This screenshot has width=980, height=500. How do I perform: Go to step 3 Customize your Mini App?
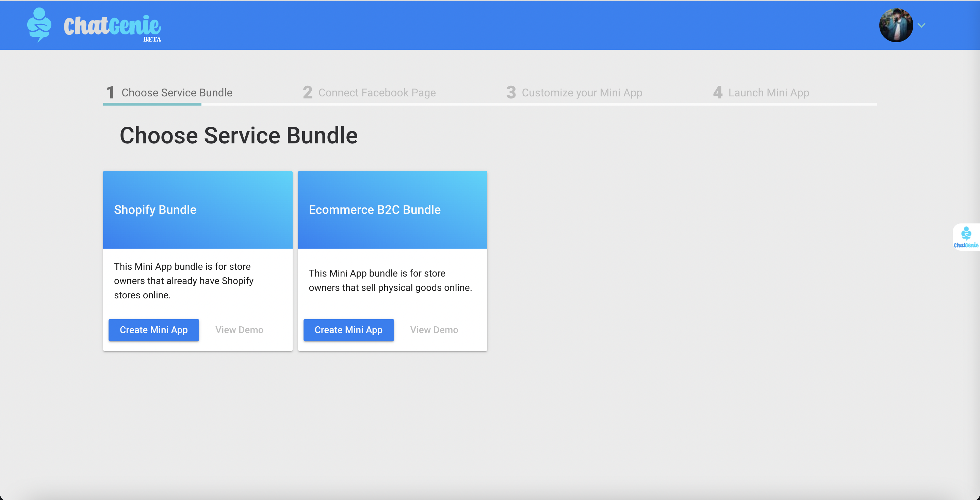coord(574,93)
